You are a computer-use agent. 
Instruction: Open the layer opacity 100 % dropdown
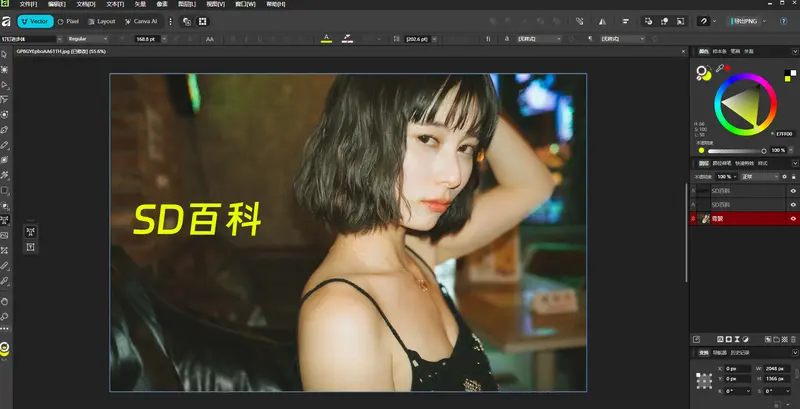click(x=735, y=176)
